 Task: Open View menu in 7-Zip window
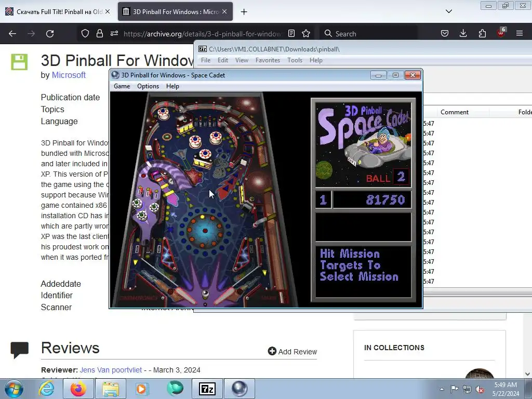click(242, 60)
